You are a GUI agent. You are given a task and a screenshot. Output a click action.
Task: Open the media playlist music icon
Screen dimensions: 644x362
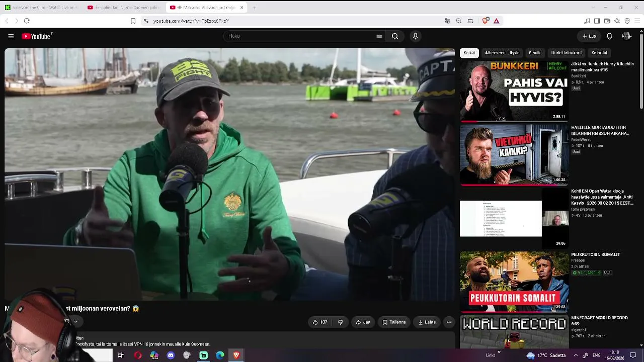point(587,21)
